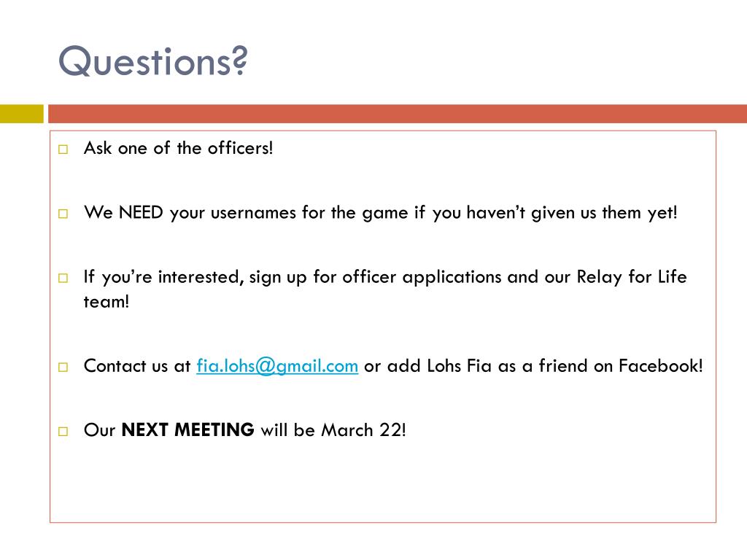Click the text 'Ask one of the officers!'
747x560 pixels.
point(178,148)
